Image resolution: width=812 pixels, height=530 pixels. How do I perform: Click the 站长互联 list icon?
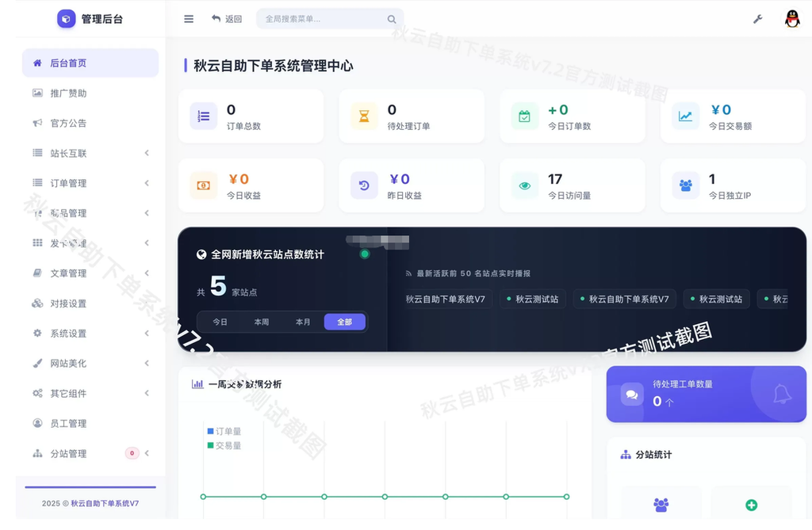click(37, 153)
